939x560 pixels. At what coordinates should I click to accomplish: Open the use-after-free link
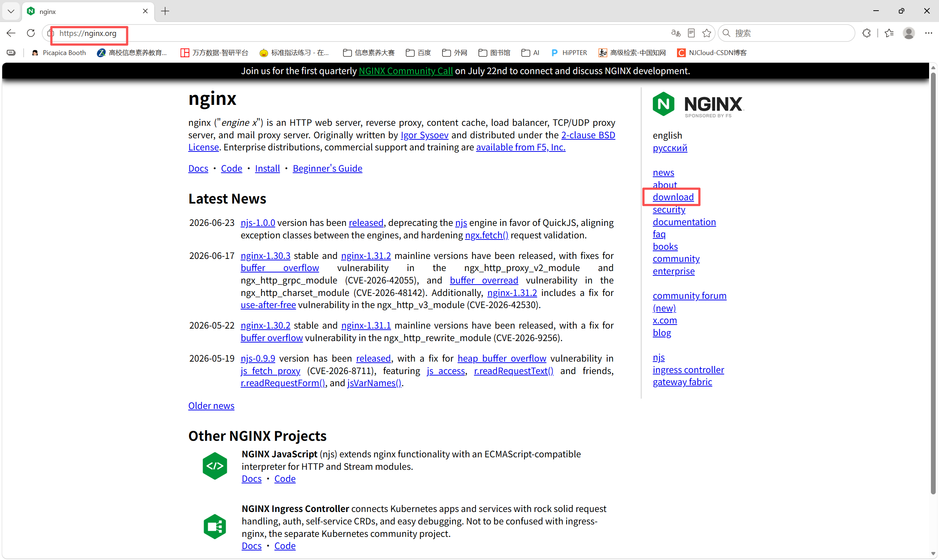click(x=268, y=305)
